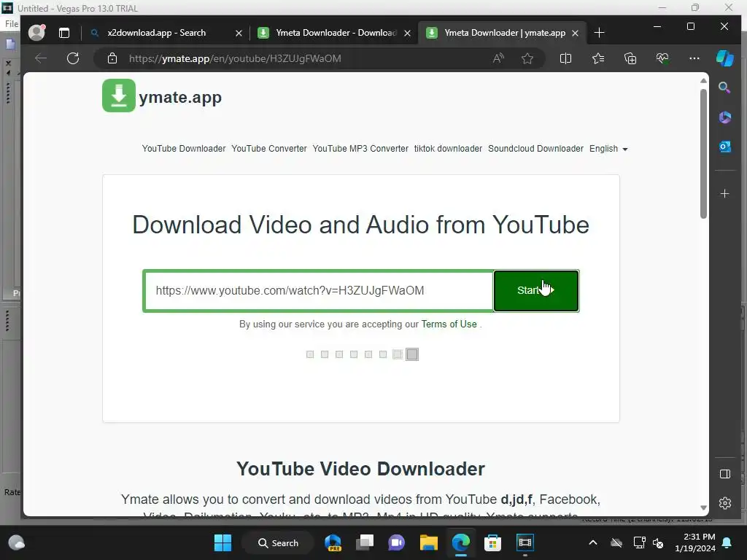The height and width of the screenshot is (560, 747).
Task: Open Copilot preview icon on taskbar
Action: click(x=333, y=542)
